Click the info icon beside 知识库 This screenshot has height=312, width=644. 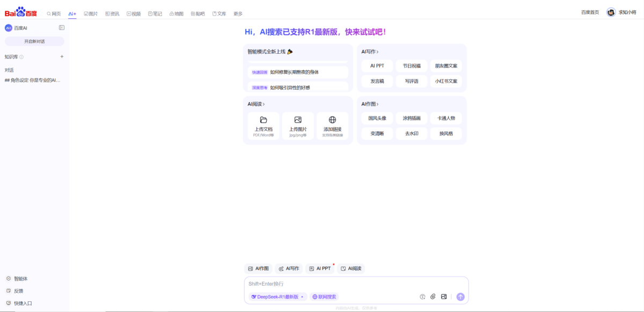coord(21,56)
